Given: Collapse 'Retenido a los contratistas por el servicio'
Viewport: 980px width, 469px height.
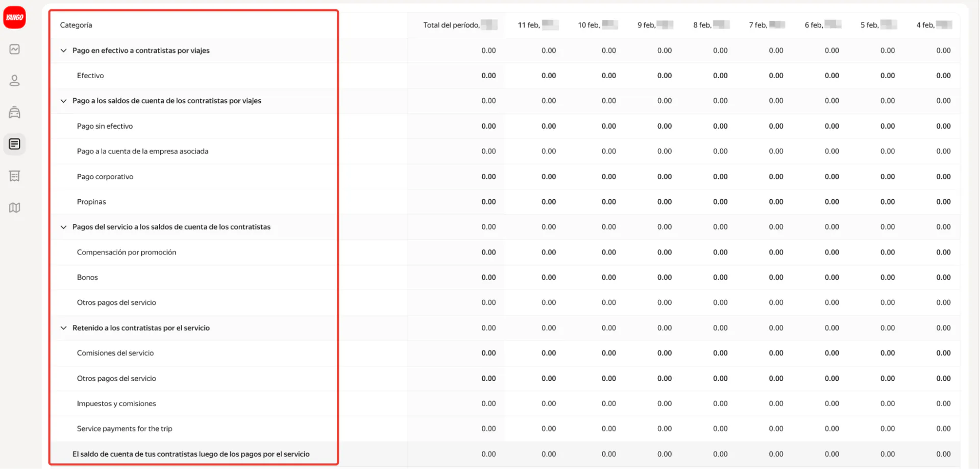Looking at the screenshot, I should (63, 328).
